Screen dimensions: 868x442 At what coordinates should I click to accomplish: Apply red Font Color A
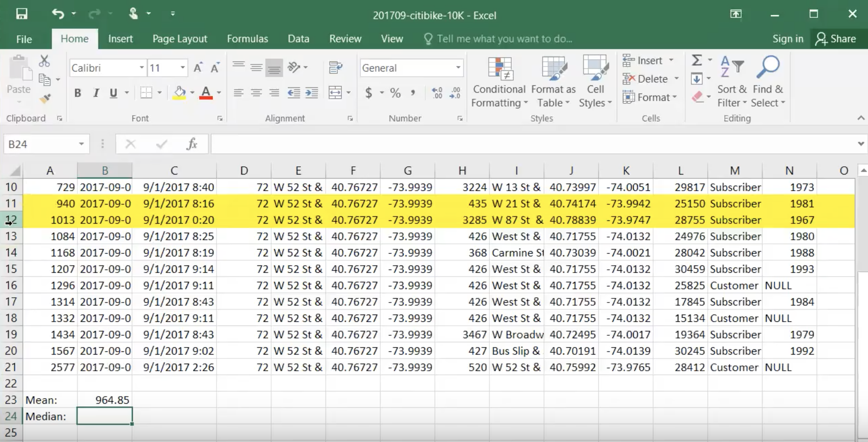coord(206,93)
